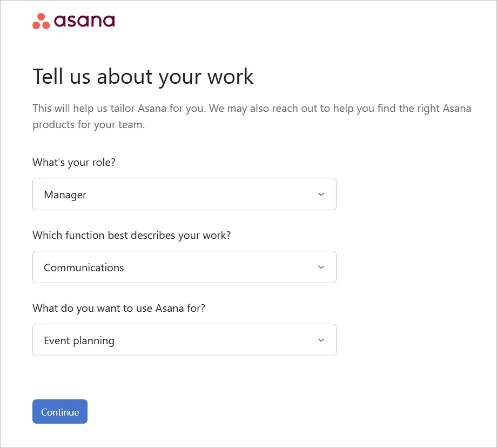Select the Communications value text
497x448 pixels.
tap(84, 268)
